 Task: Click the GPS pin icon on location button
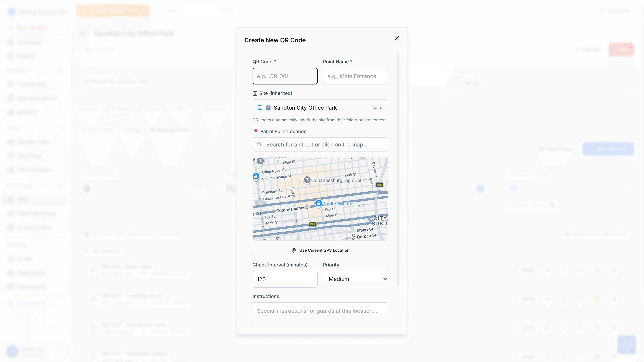click(x=294, y=250)
